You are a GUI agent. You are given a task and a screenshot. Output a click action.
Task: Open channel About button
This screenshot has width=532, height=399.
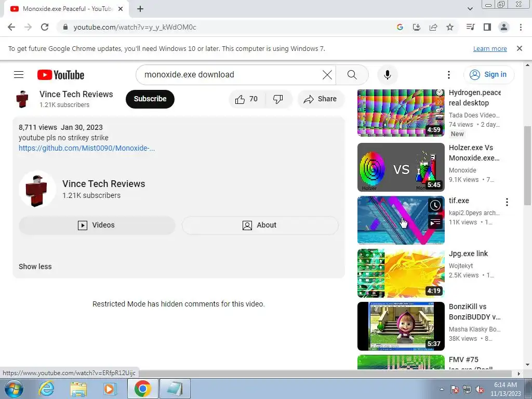pos(260,225)
